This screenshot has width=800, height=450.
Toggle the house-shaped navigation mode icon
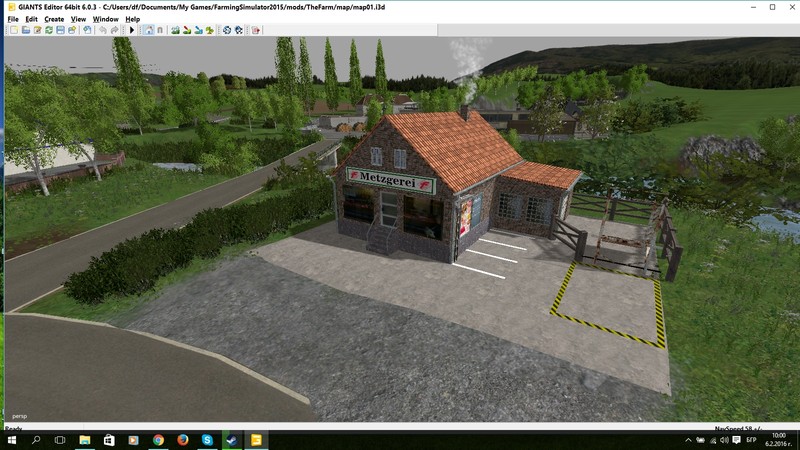[x=149, y=30]
